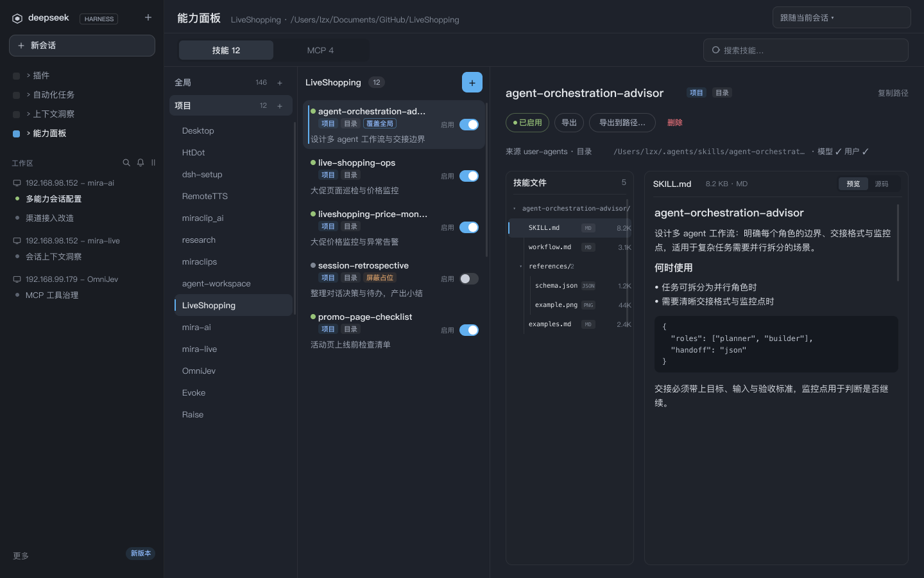924x578 pixels.
Task: Click the square icon beside 上下文洞察
Action: [x=17, y=114]
